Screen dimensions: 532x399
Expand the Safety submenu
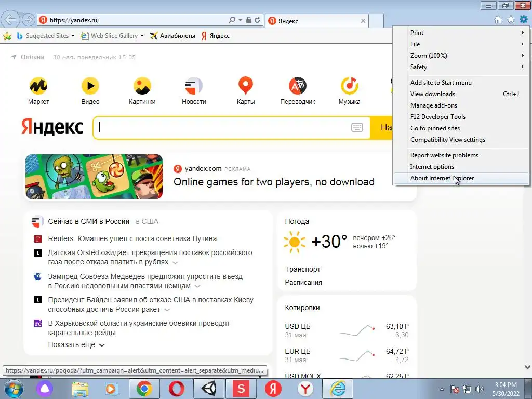point(461,67)
